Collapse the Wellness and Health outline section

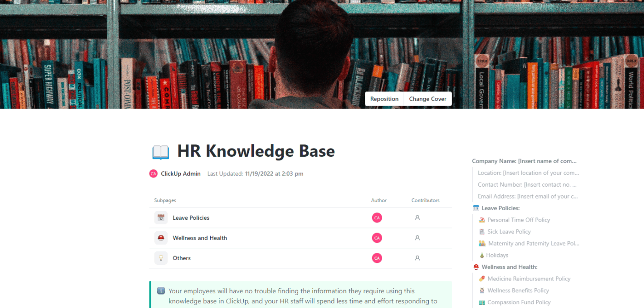(476, 267)
